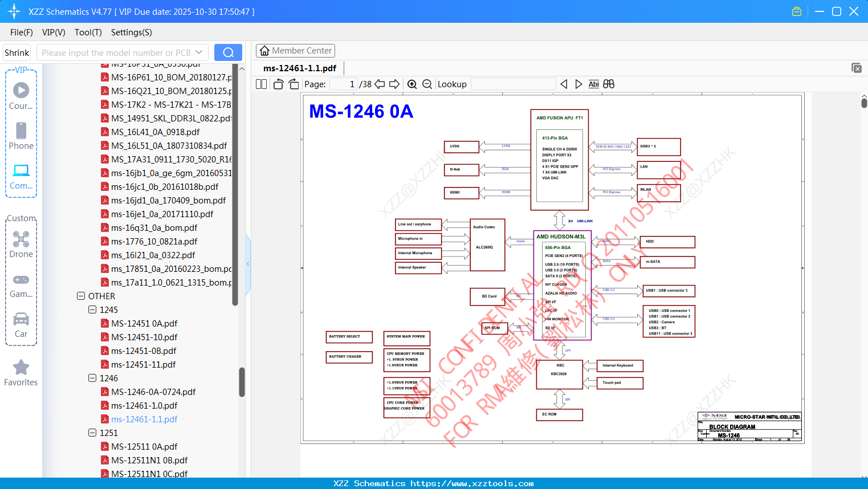Open MS_16L41_0A_0918.pdf file
The height and width of the screenshot is (489, 868).
tap(156, 132)
